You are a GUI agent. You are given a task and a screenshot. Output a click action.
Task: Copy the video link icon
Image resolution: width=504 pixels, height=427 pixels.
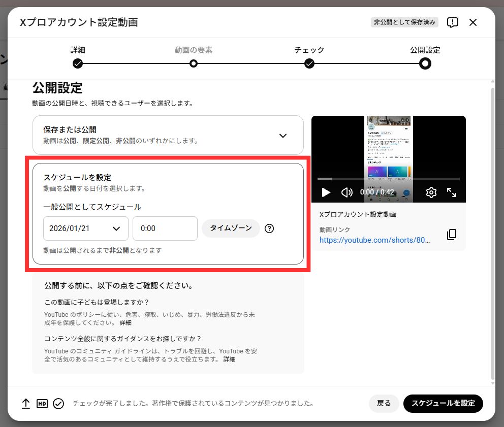tap(452, 235)
